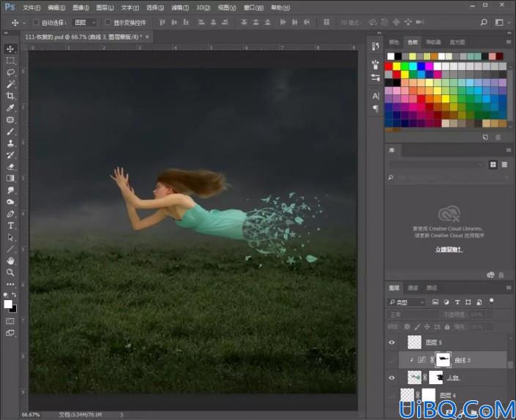Screen dimensions: 516x420
Task: Hide layer 图层 5 with eye icon
Action: click(392, 342)
